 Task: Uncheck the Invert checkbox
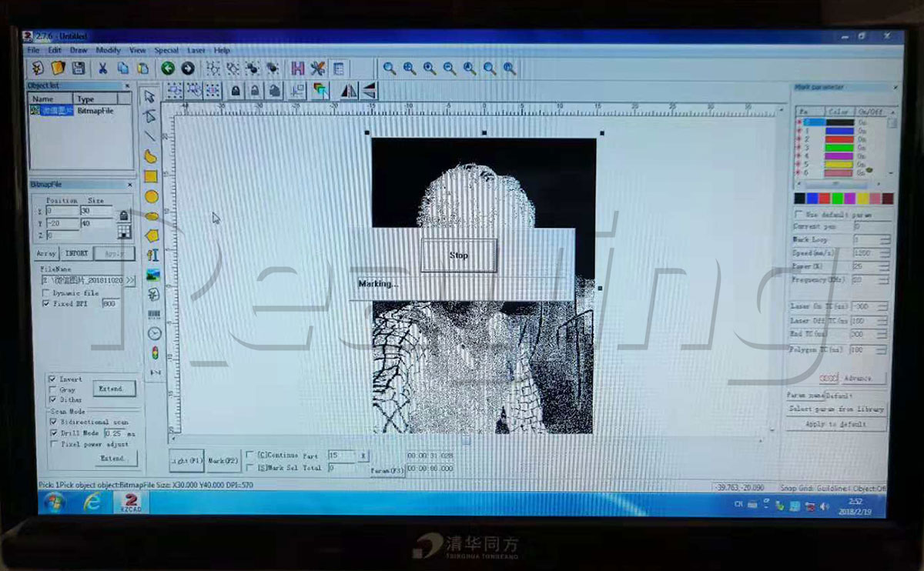click(52, 379)
